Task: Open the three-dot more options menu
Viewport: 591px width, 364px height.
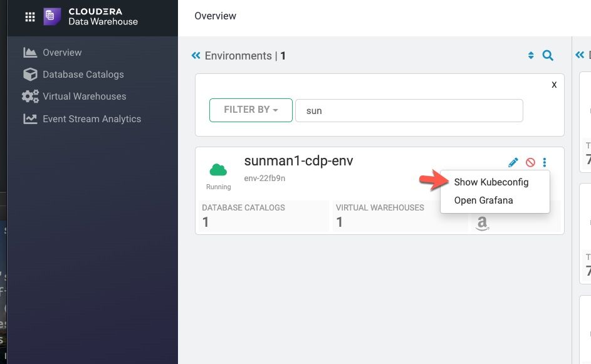Action: [544, 162]
